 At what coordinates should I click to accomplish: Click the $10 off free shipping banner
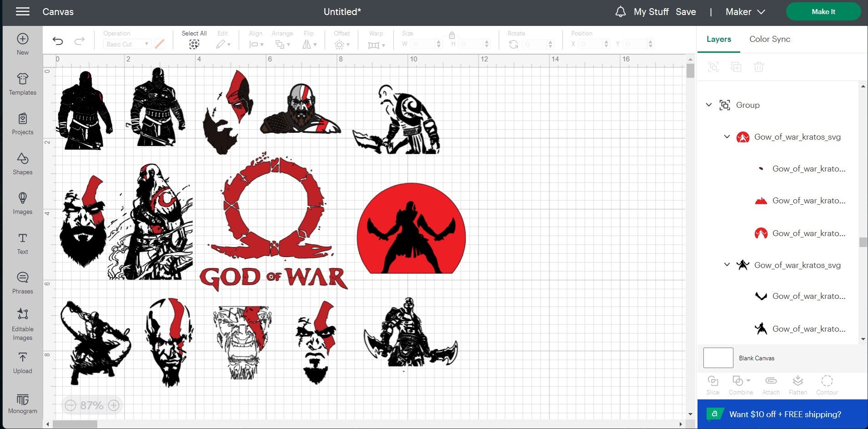pos(783,414)
